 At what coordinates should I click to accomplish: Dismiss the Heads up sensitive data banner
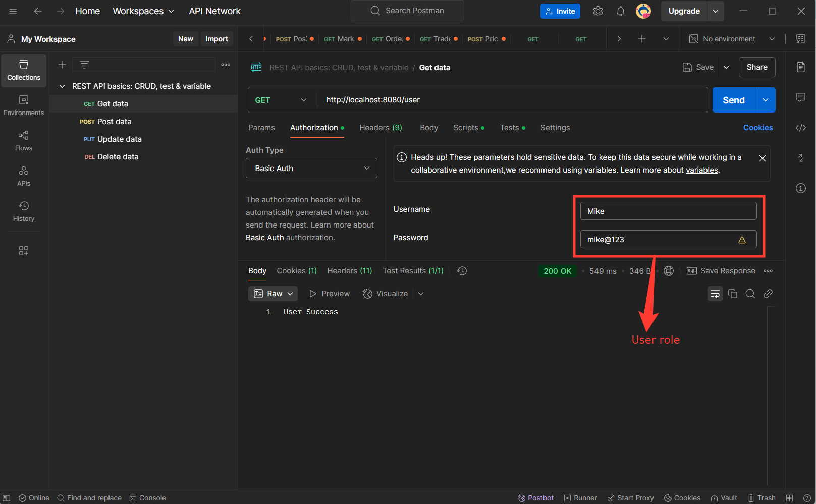pyautogui.click(x=763, y=158)
